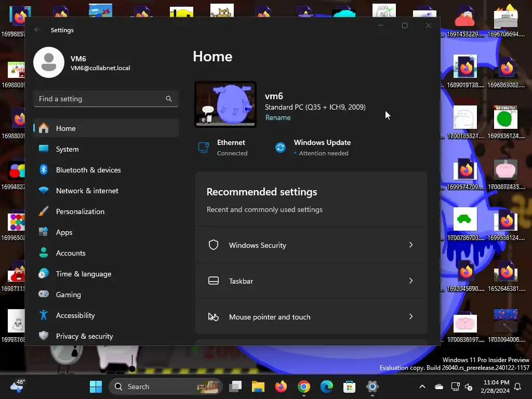Open System settings category
Image resolution: width=532 pixels, height=399 pixels.
106,149
